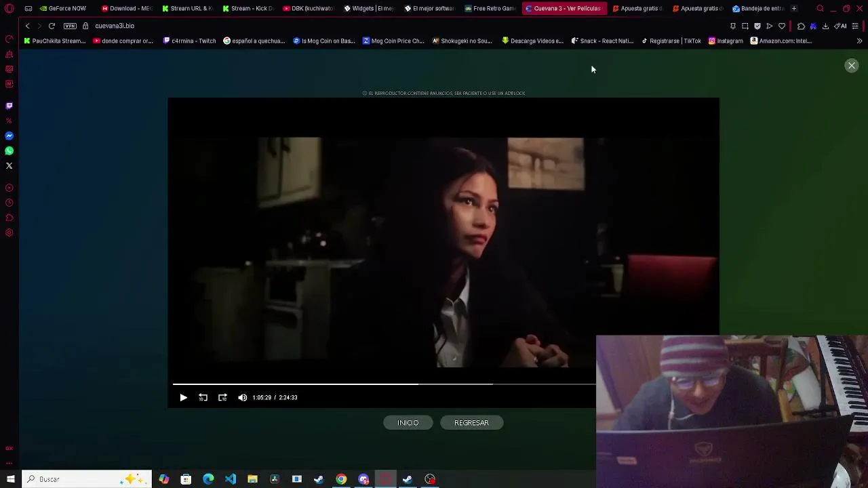Open Microsoft Edge from the taskbar
This screenshot has height=488, width=868.
(208, 479)
